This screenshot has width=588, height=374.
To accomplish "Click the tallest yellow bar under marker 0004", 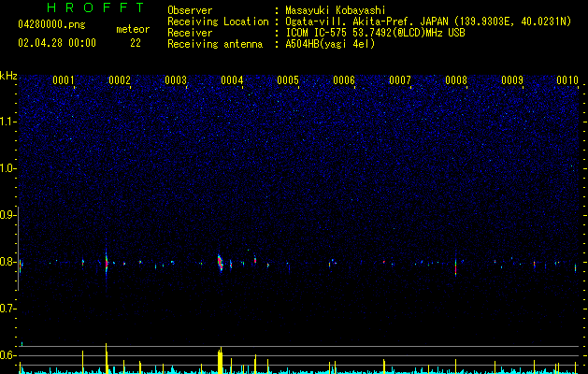I will 221,360.
